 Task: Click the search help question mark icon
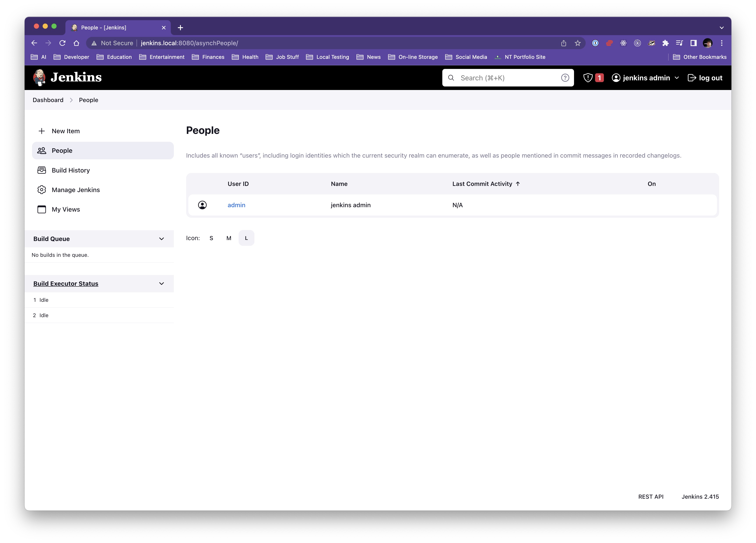point(565,78)
